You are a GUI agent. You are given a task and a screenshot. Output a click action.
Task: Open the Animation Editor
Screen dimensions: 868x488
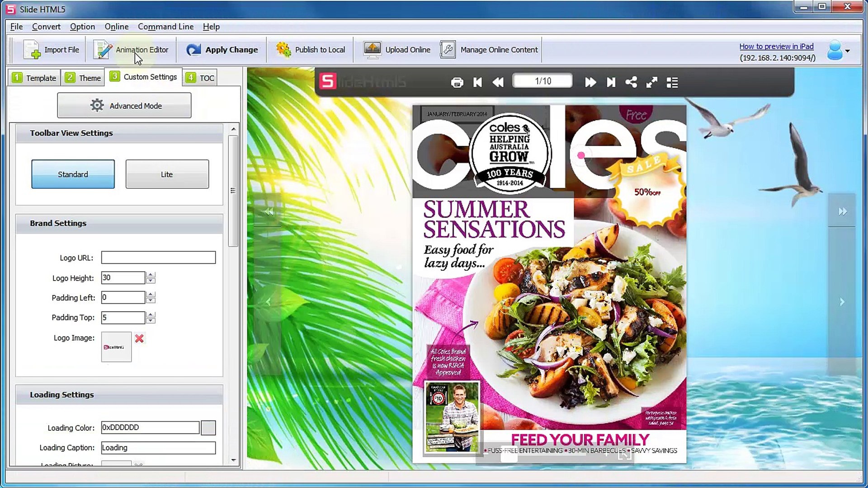click(x=131, y=50)
